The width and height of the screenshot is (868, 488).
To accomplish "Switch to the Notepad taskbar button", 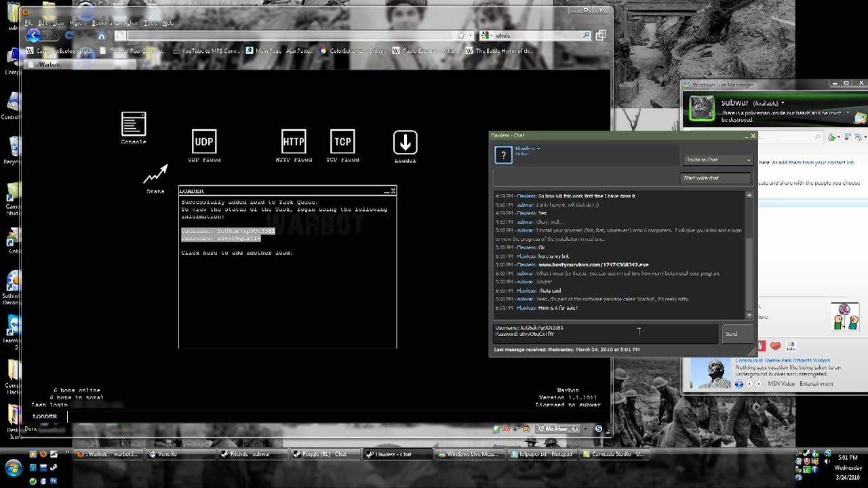I will point(542,454).
